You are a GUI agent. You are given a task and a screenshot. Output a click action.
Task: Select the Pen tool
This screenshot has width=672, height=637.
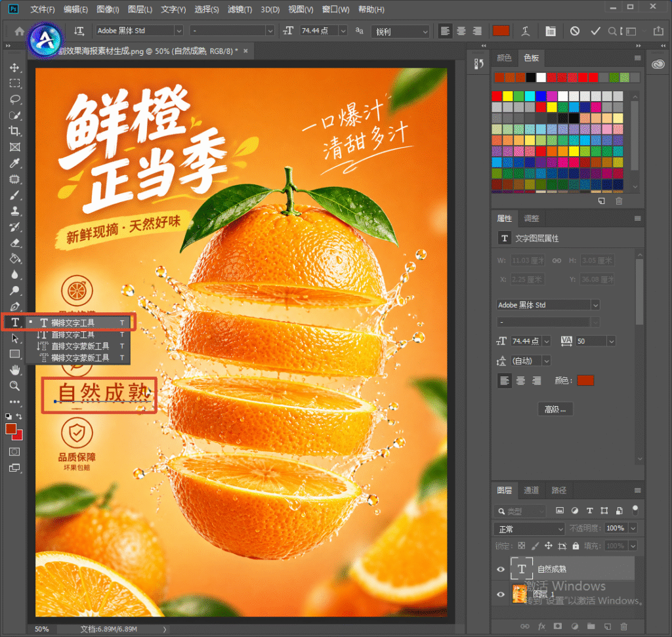(14, 307)
